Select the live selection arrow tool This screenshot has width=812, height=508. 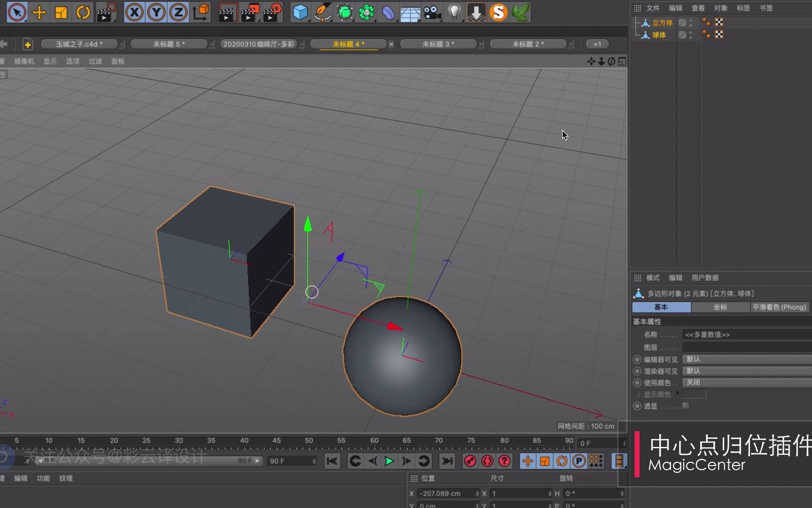[x=17, y=13]
